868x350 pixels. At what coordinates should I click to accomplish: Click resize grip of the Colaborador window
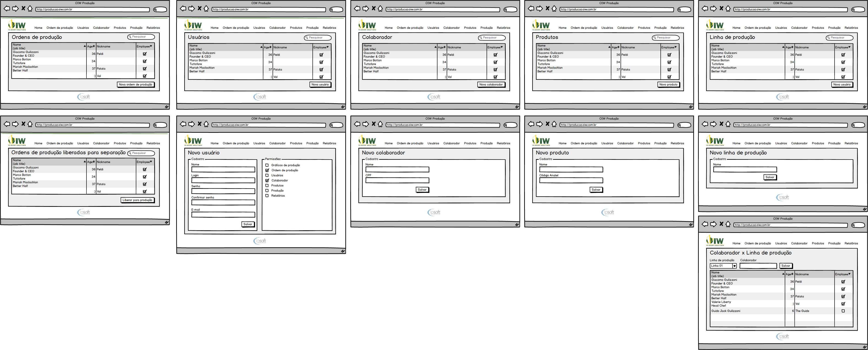click(517, 107)
